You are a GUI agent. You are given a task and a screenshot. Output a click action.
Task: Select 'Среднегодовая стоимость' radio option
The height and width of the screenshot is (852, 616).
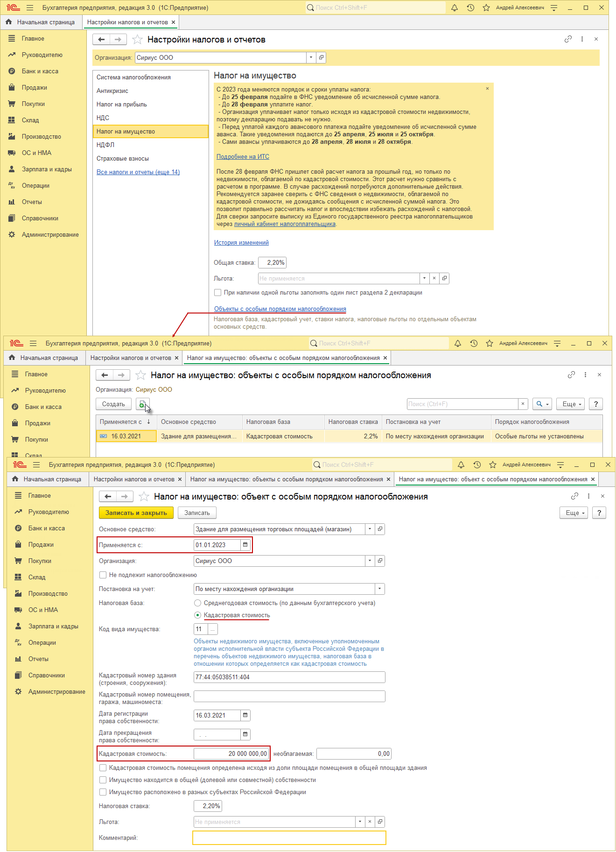pyautogui.click(x=198, y=603)
